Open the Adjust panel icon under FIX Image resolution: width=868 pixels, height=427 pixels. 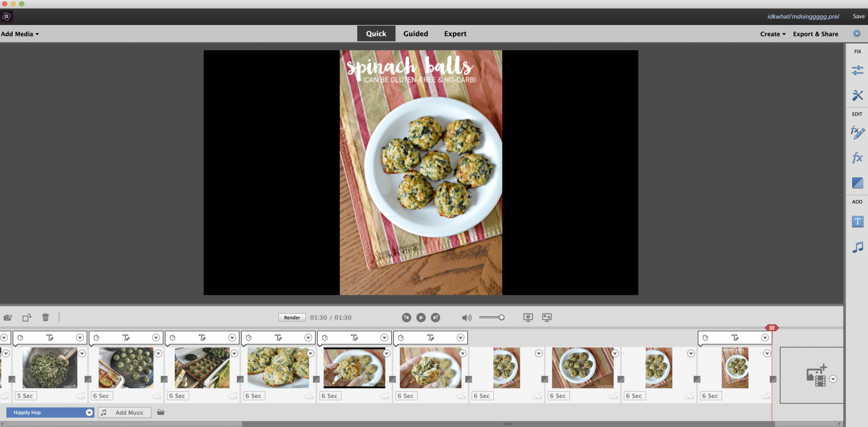(x=857, y=70)
